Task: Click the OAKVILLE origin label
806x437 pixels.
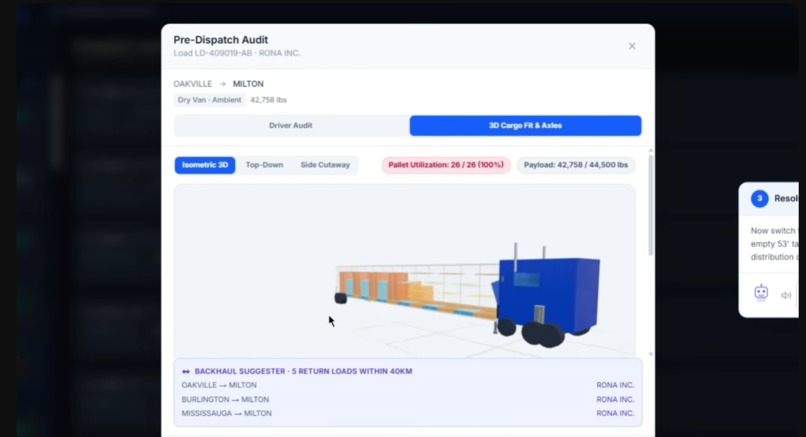Action: click(193, 84)
